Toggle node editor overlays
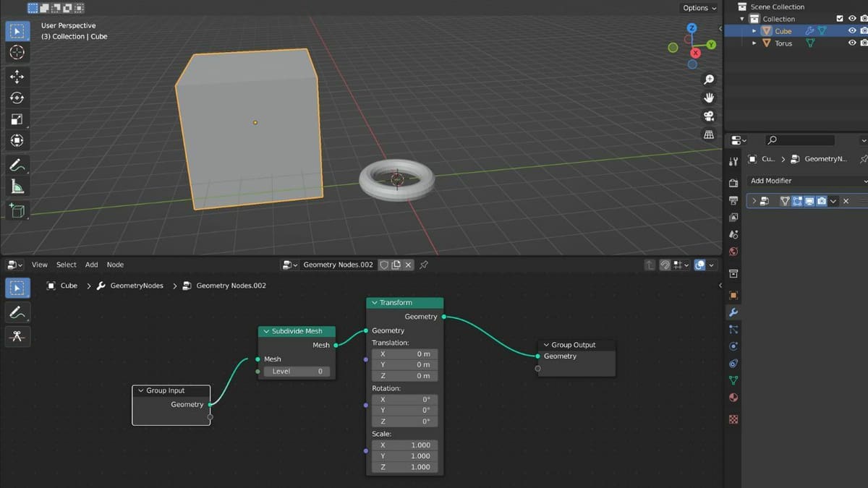This screenshot has height=488, width=868. pos(699,265)
